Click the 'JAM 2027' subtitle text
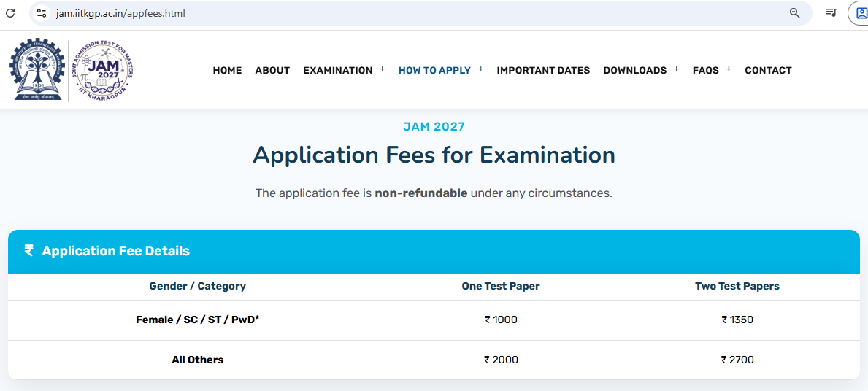The image size is (868, 391). tap(434, 127)
